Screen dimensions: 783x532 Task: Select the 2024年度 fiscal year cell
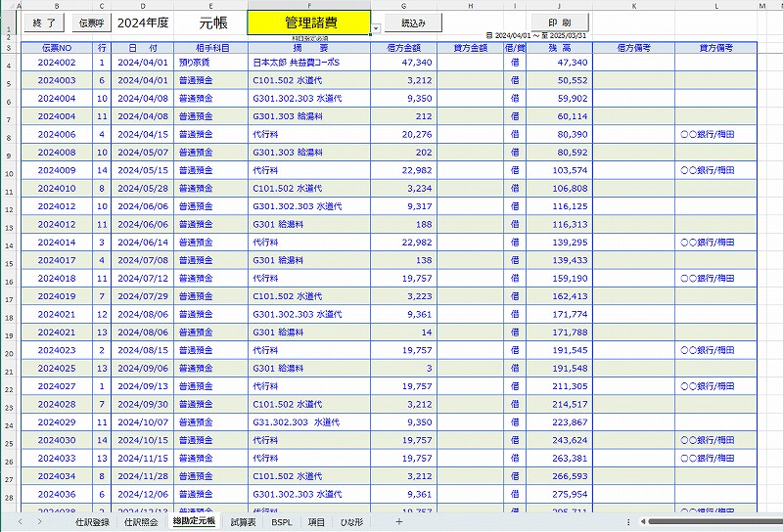(x=142, y=22)
